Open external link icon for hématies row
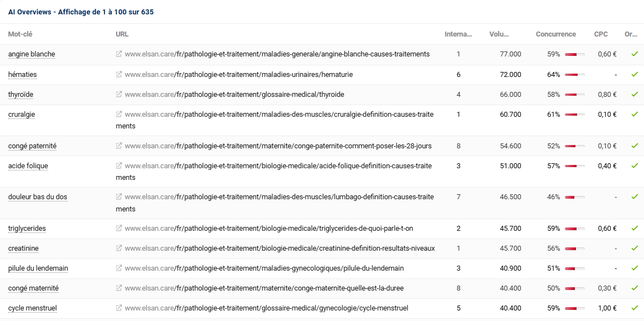The width and height of the screenshot is (644, 321). (119, 74)
